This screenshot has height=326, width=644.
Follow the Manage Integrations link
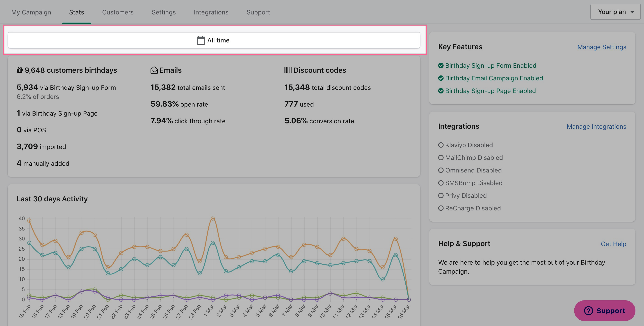596,126
